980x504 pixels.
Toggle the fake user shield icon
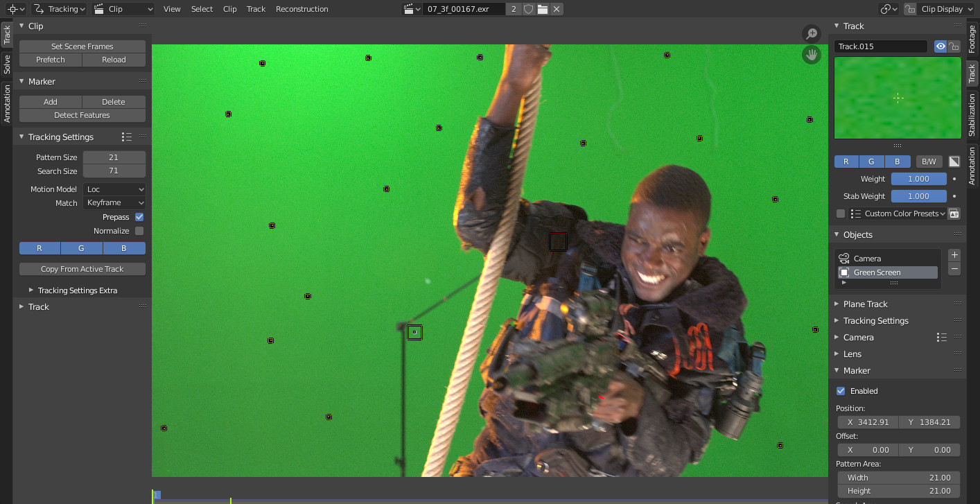528,9
